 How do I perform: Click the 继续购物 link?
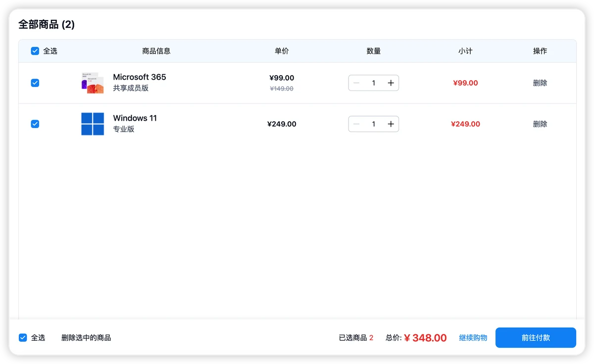(473, 338)
